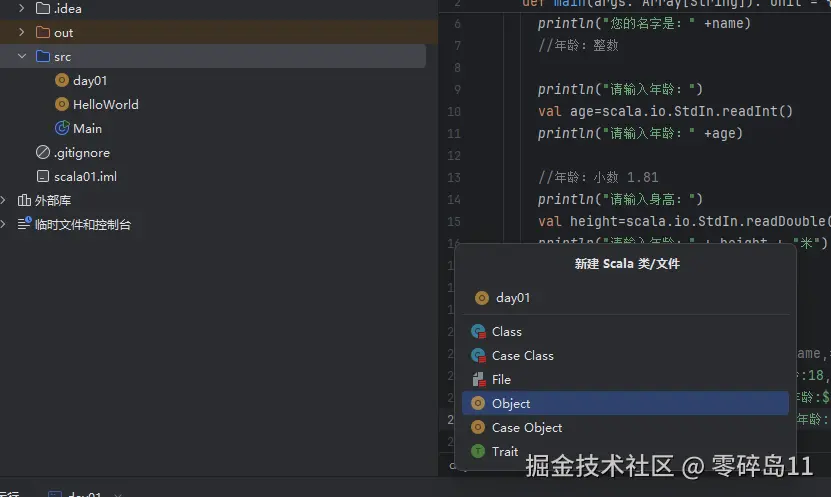Image resolution: width=831 pixels, height=497 pixels.
Task: Click the 临时文件和控制台 scratches icon
Action: [x=24, y=224]
